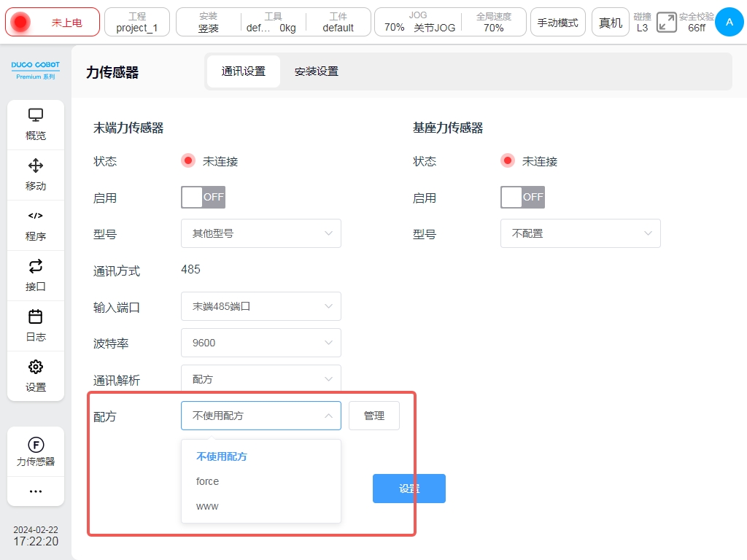Screen dimensions: 747x560
Task: Open the 设置 settings gear icon
Action: pos(36,376)
